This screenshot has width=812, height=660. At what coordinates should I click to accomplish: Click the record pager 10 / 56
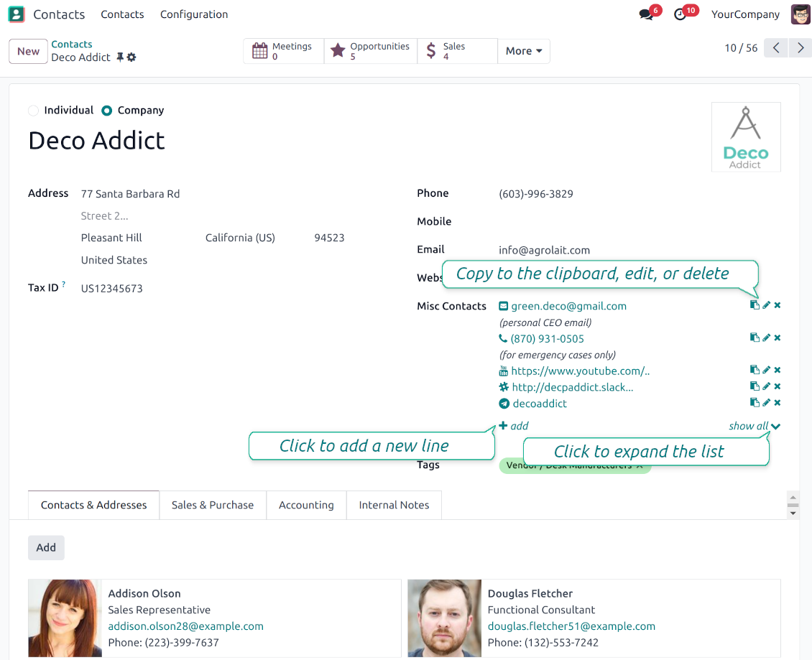[x=741, y=48]
